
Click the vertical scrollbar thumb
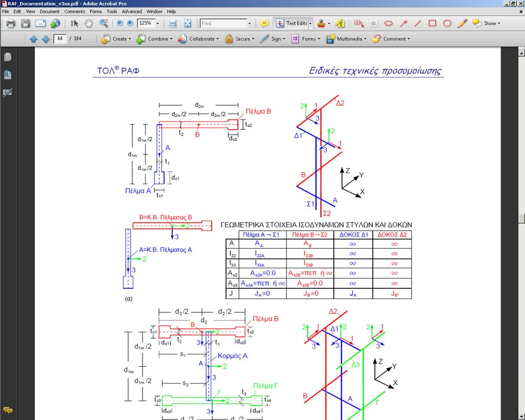pos(521,218)
